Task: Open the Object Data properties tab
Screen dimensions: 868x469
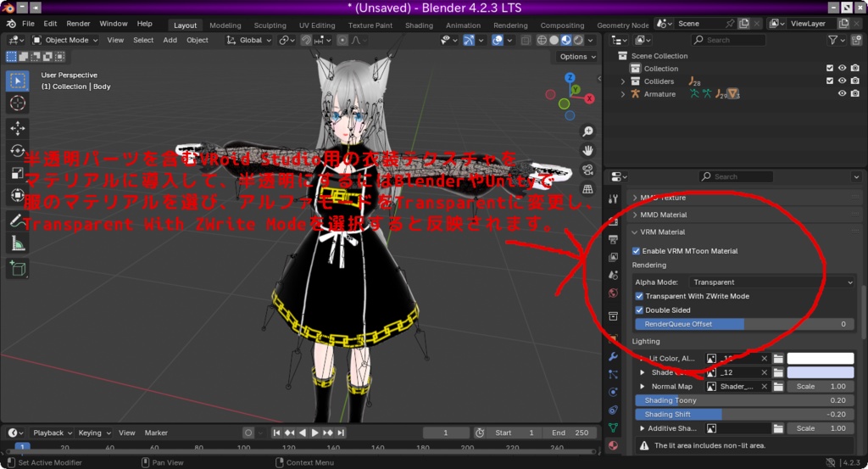Action: [x=613, y=427]
